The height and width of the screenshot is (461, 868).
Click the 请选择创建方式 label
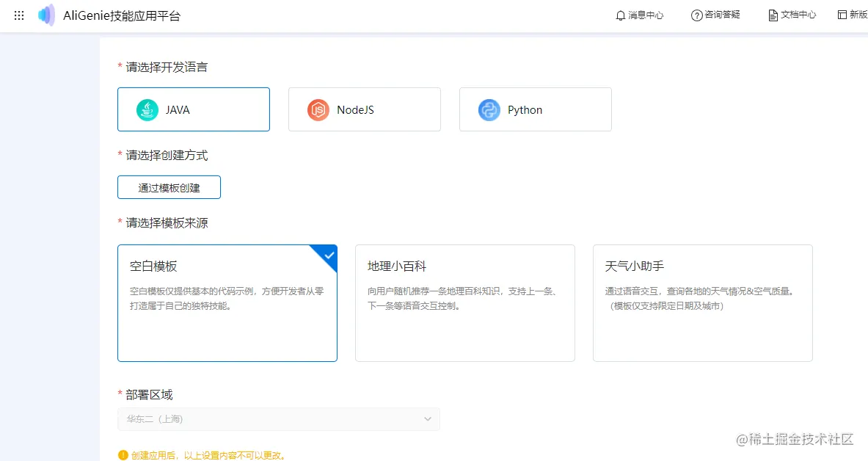167,155
